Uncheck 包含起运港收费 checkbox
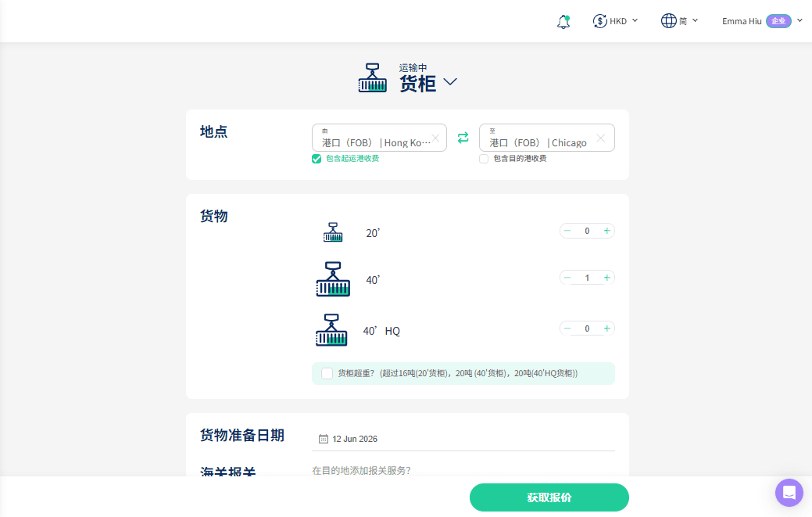812x517 pixels. 317,159
